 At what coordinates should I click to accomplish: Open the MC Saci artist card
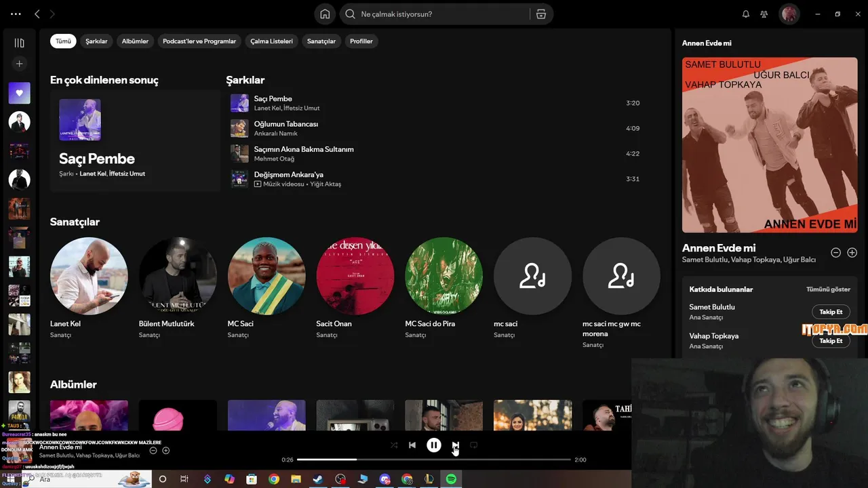coord(267,288)
